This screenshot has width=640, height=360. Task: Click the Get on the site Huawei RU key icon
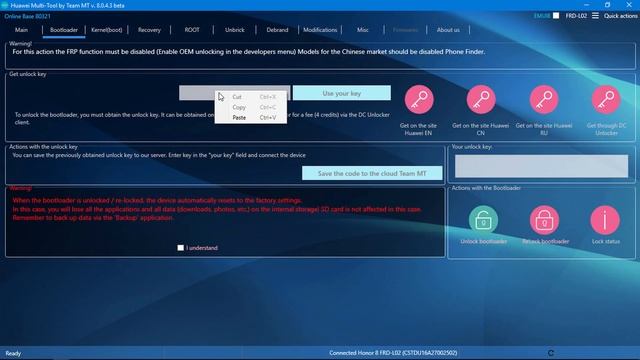point(544,100)
